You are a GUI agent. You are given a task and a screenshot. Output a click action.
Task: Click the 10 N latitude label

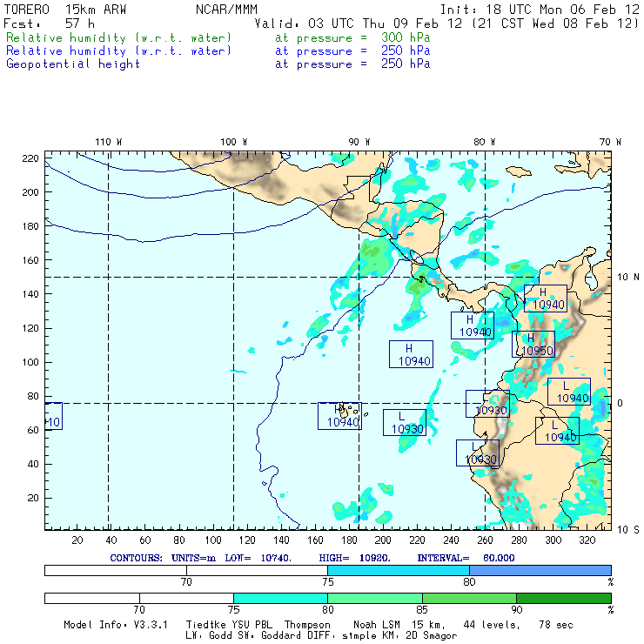tap(628, 277)
